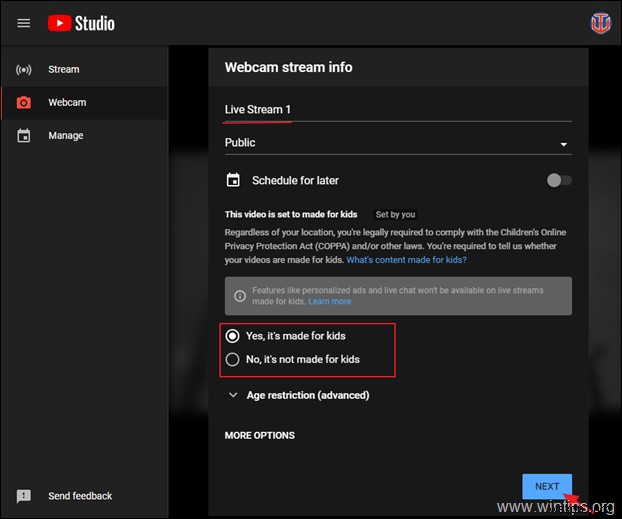The height and width of the screenshot is (519, 622).
Task: Click the Schedule for later label
Action: click(296, 181)
